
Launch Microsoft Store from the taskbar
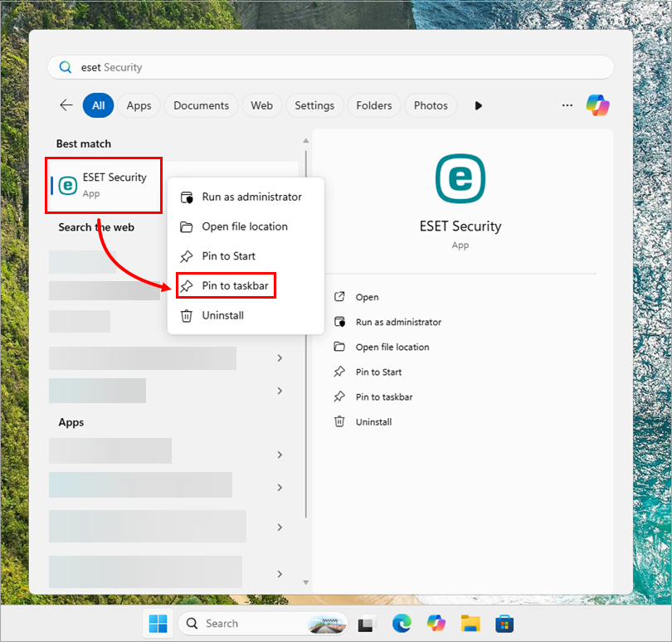click(x=504, y=623)
